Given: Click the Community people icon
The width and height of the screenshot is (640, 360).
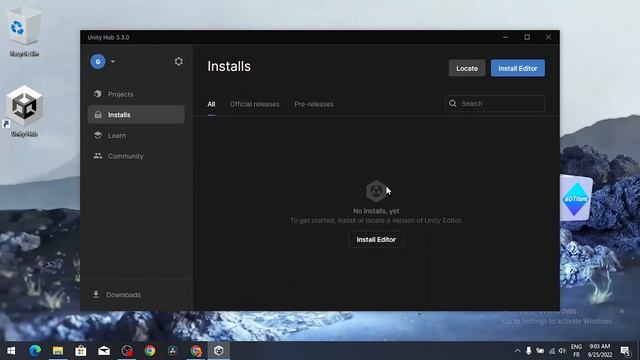Looking at the screenshot, I should [x=98, y=156].
